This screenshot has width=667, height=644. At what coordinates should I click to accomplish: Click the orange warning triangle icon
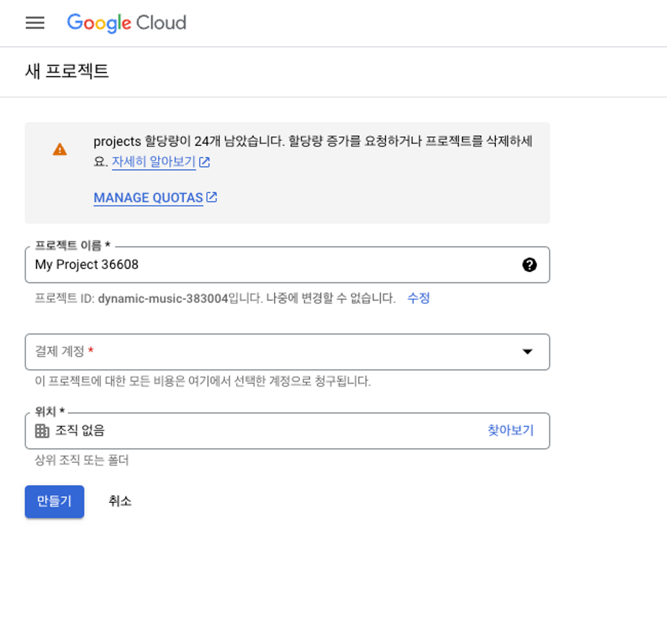pyautogui.click(x=60, y=149)
